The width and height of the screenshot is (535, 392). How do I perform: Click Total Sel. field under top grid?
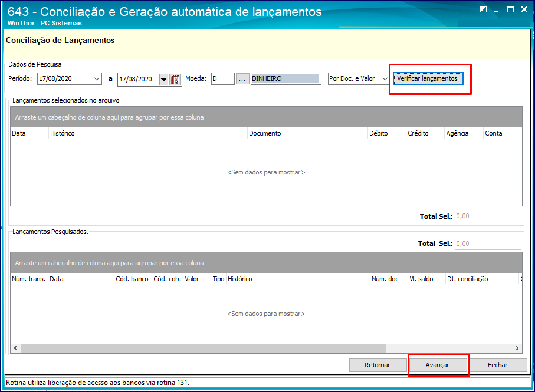(x=488, y=216)
